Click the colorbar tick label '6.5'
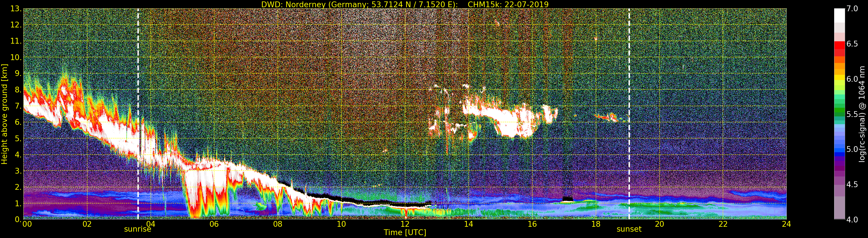Image resolution: width=868 pixels, height=238 pixels. point(852,44)
